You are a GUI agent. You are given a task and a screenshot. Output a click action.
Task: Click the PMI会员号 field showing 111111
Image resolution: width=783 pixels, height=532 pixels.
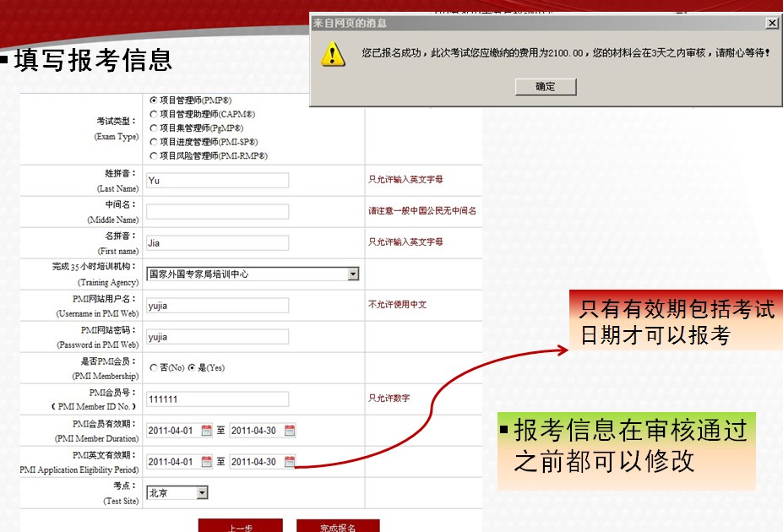click(x=217, y=398)
